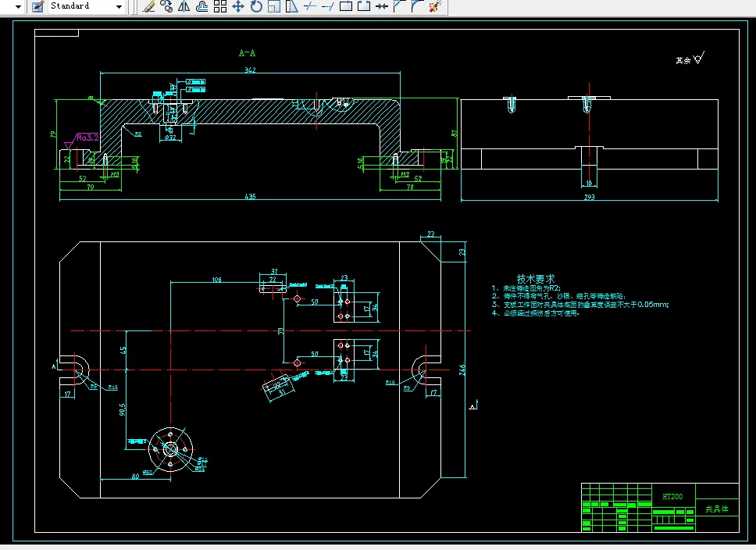
Task: Open the Table Style manager icon
Action: click(x=37, y=6)
